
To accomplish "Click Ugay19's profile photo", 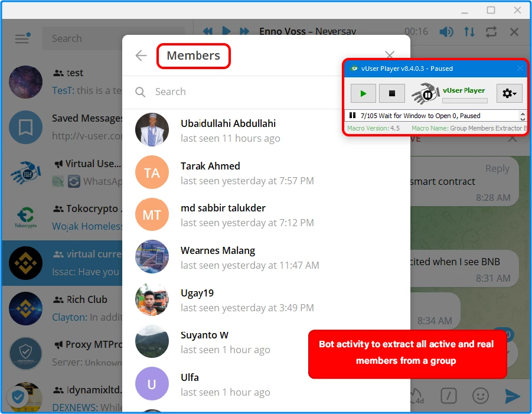I will click(x=152, y=299).
